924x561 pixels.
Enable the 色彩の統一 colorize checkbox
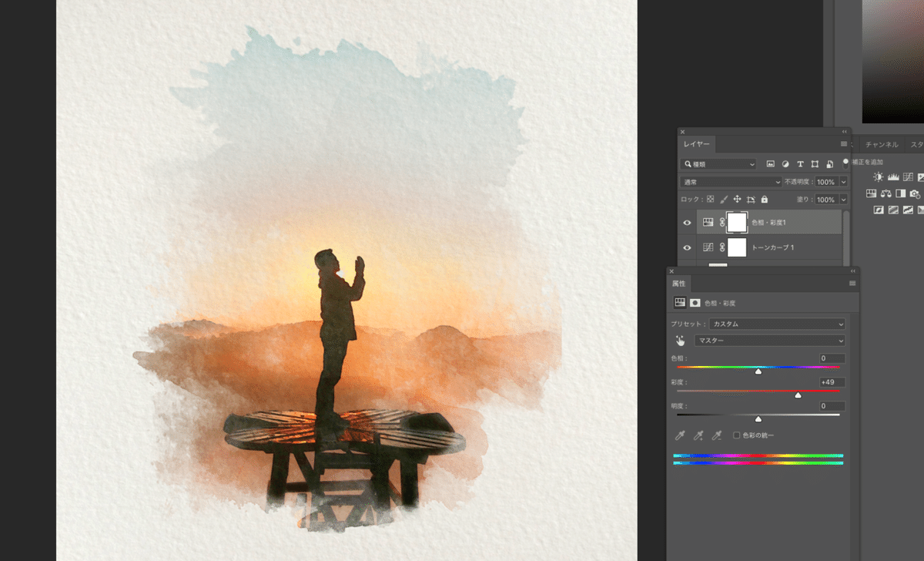737,435
